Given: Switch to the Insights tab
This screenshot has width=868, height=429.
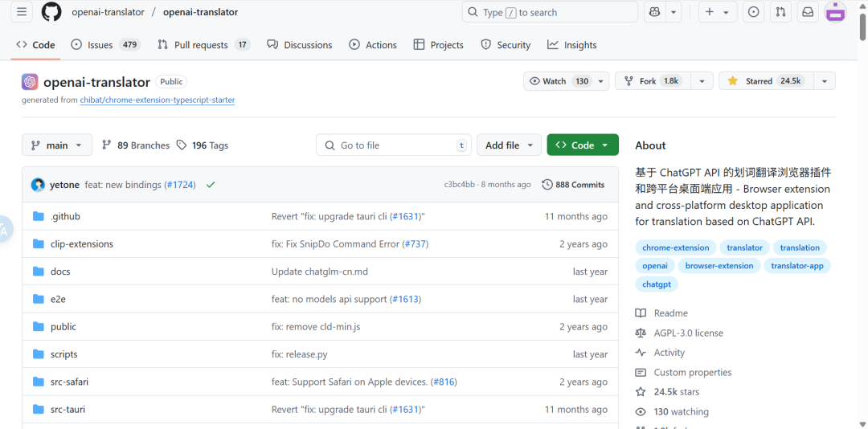Looking at the screenshot, I should tap(572, 45).
